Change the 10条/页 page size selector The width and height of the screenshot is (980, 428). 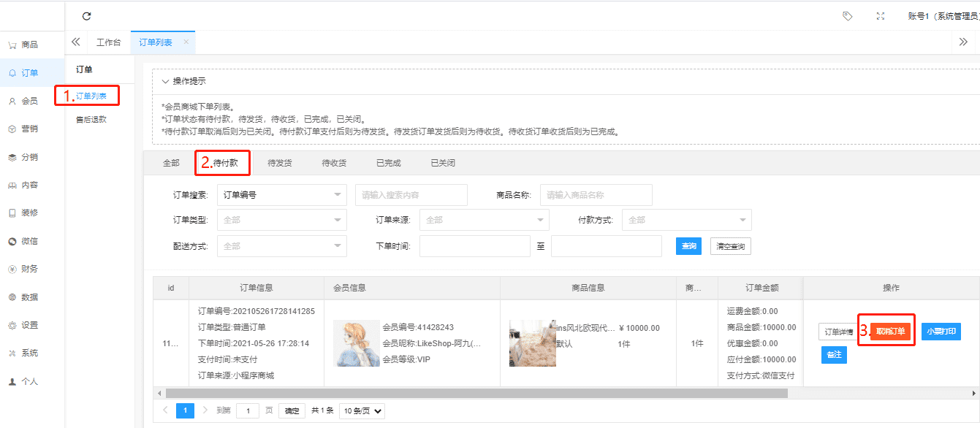(x=362, y=411)
